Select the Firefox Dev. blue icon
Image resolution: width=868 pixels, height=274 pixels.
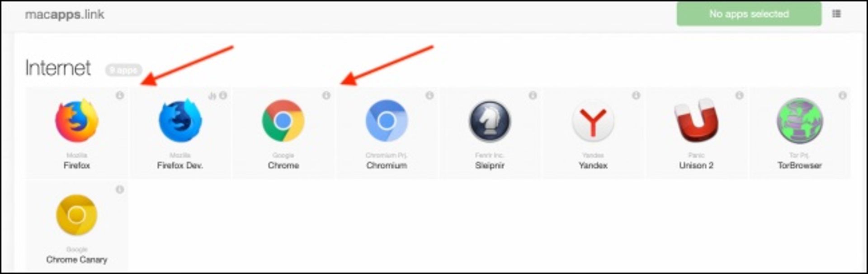pos(180,121)
